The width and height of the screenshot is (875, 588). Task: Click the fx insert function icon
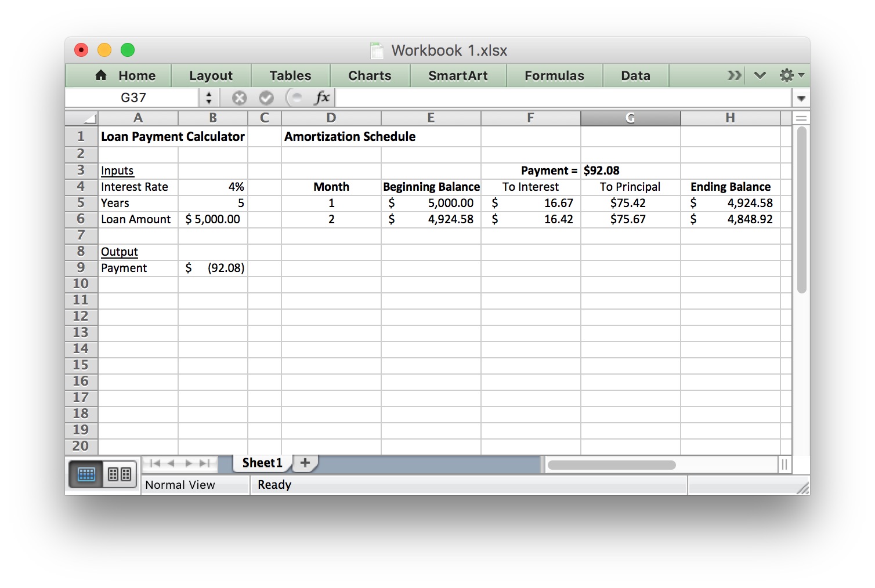[x=322, y=98]
